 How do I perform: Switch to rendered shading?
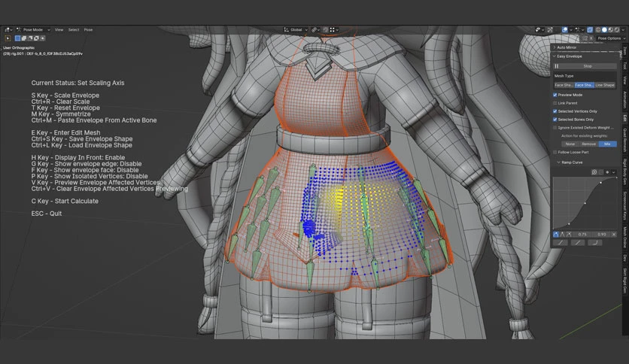[617, 30]
